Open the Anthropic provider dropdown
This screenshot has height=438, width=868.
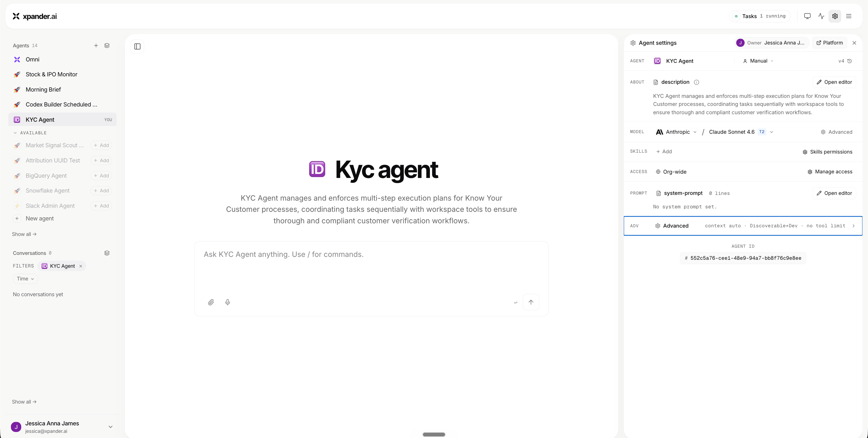(676, 132)
